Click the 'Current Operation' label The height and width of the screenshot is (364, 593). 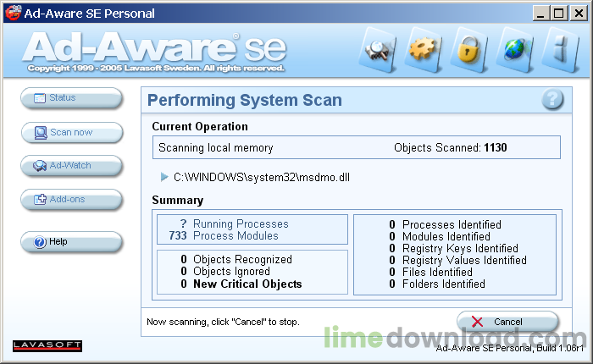click(200, 127)
